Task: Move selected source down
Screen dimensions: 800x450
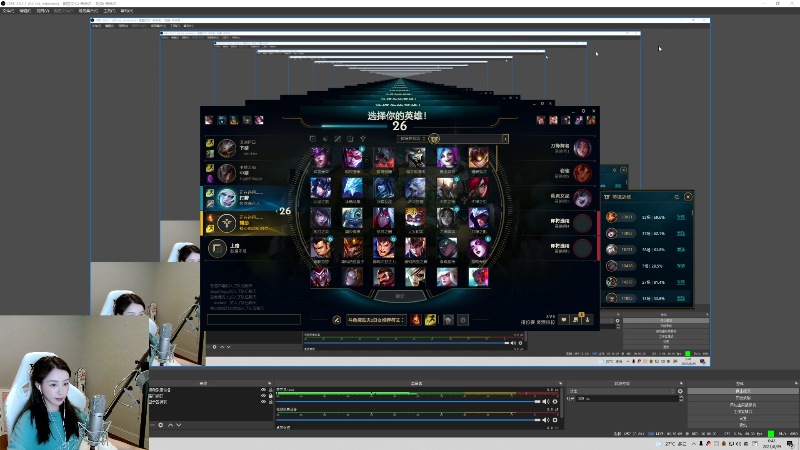Action: (x=179, y=425)
